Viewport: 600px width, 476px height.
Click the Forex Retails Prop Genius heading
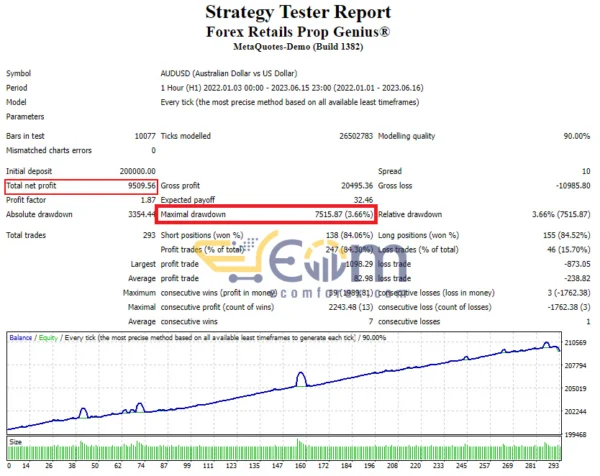[299, 31]
